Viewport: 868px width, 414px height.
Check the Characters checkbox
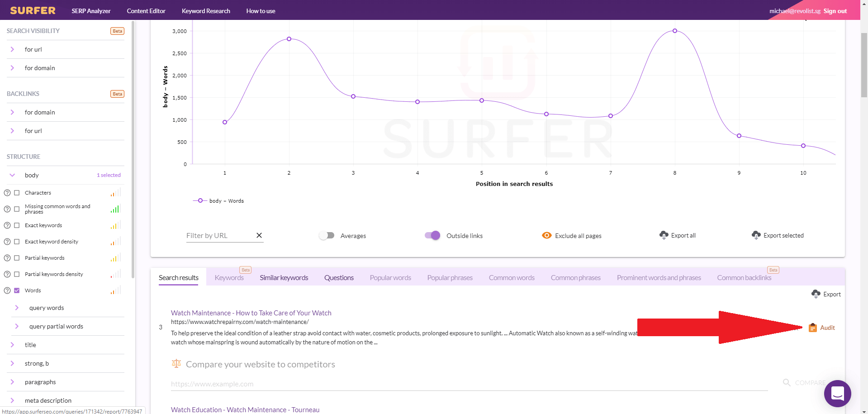[x=17, y=193]
